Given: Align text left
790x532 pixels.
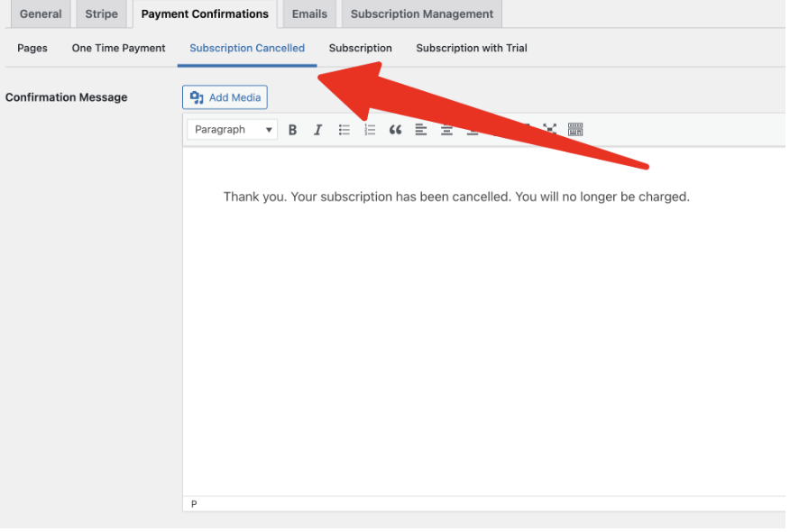Looking at the screenshot, I should [x=421, y=130].
